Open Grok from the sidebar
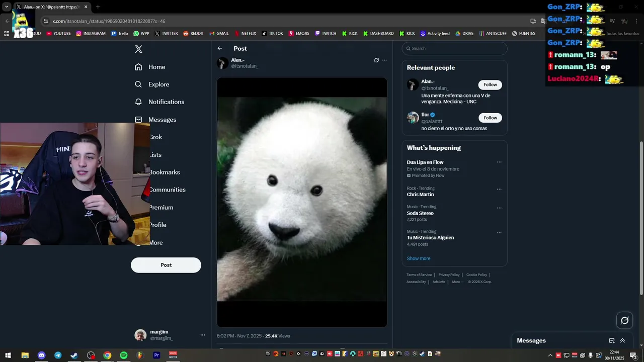 [155, 137]
